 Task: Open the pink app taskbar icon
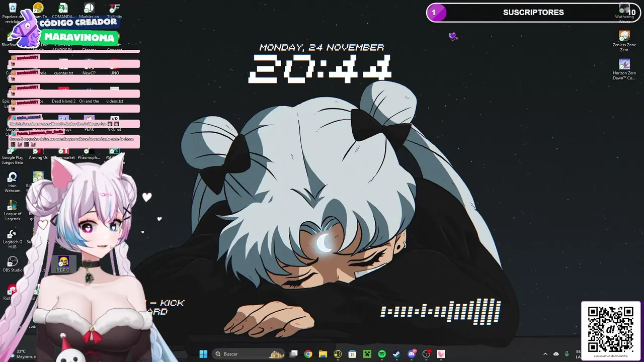441,354
